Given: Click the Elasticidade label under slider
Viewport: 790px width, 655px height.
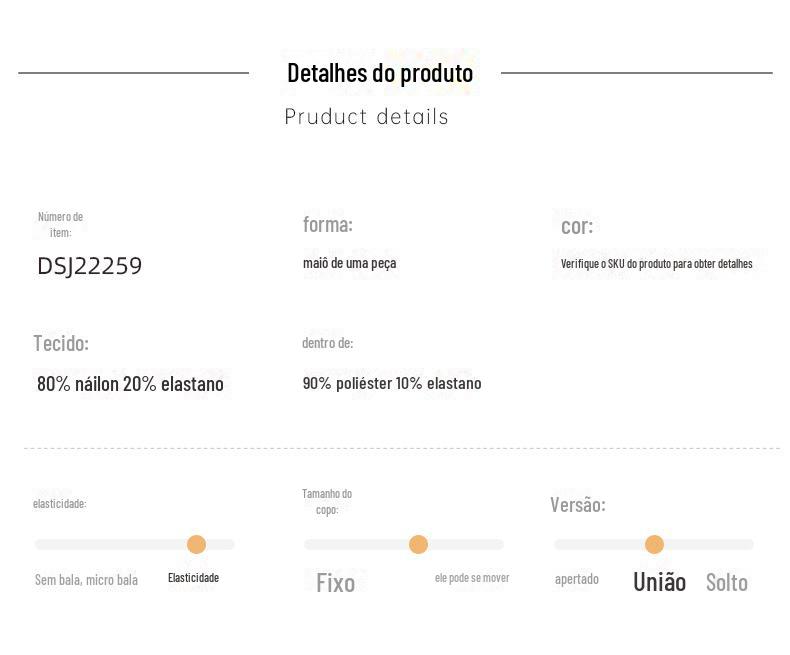Looking at the screenshot, I should tap(193, 577).
